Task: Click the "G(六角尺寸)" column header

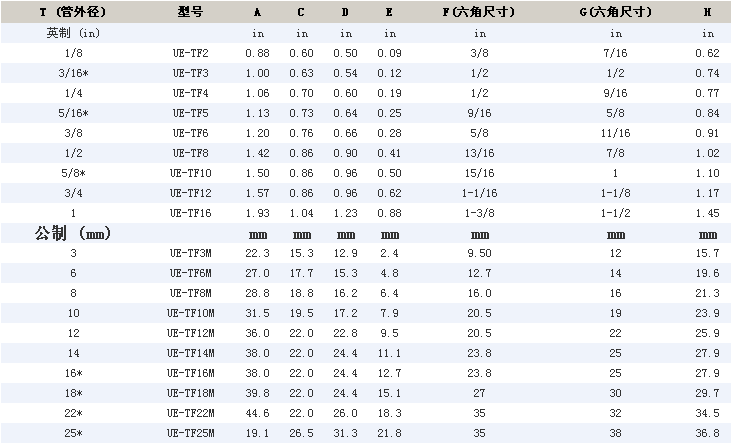Action: (x=616, y=12)
